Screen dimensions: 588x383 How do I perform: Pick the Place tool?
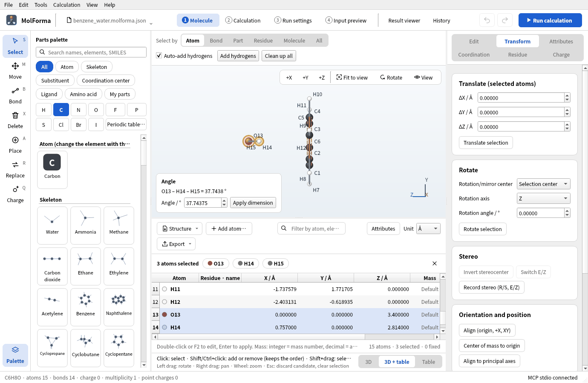15,144
